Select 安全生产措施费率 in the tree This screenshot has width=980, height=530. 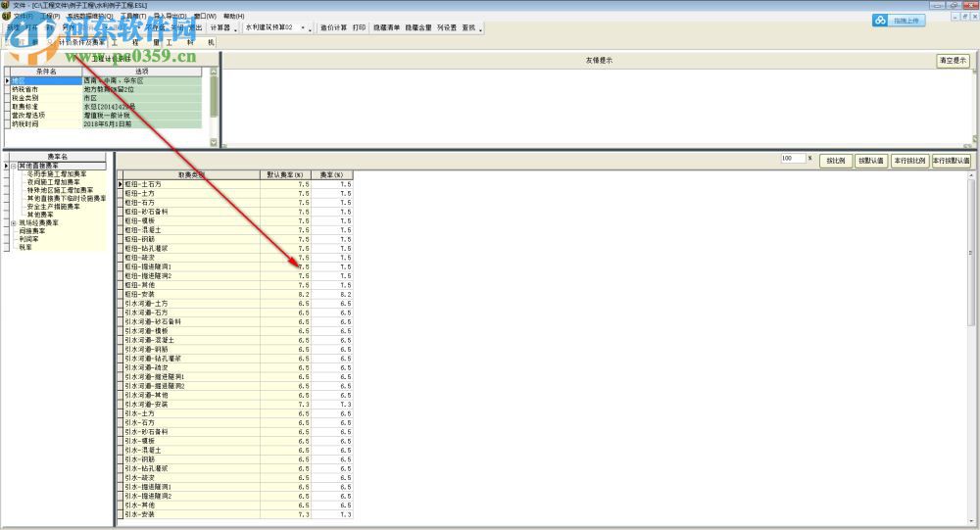pos(53,207)
